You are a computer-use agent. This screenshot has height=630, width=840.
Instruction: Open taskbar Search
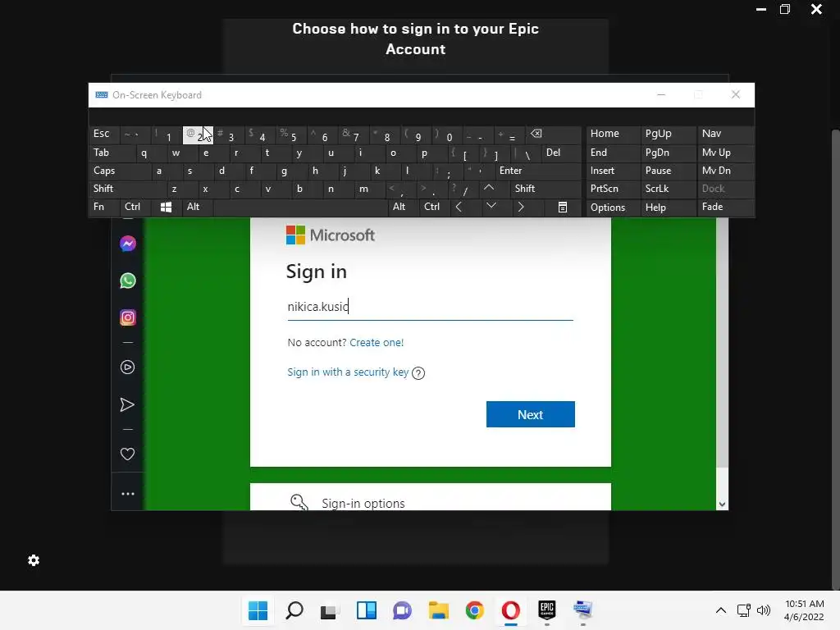coord(294,610)
